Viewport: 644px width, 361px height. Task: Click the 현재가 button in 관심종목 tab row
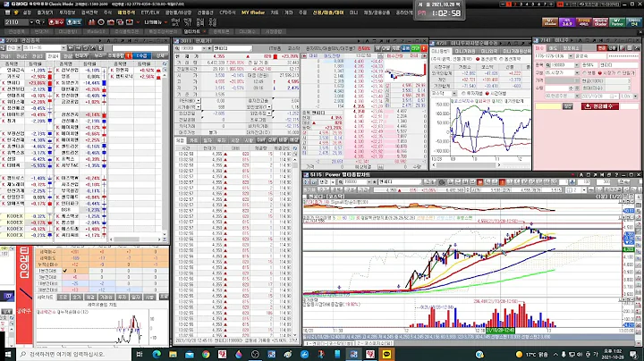point(81,55)
